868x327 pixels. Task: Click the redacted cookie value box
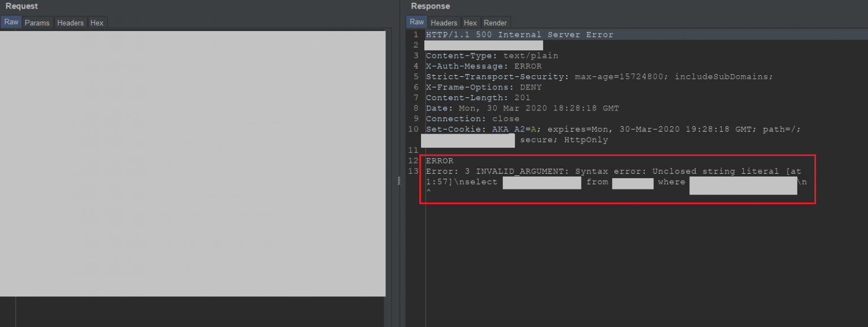[467, 140]
